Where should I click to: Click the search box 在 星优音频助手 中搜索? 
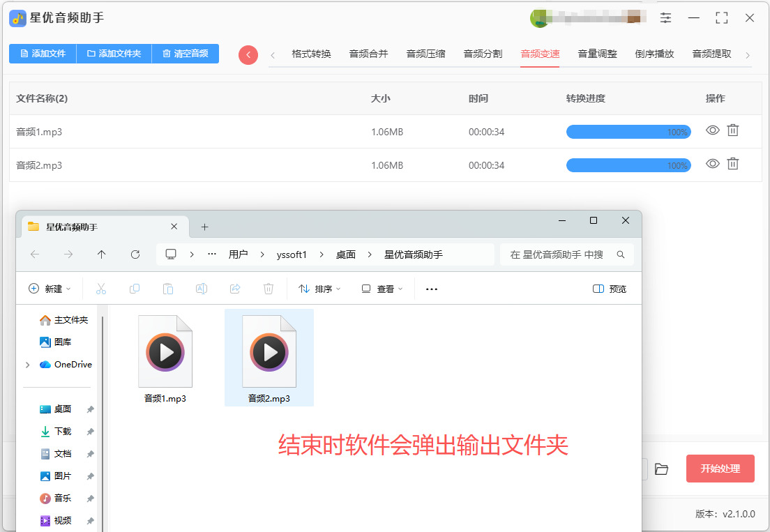[567, 254]
